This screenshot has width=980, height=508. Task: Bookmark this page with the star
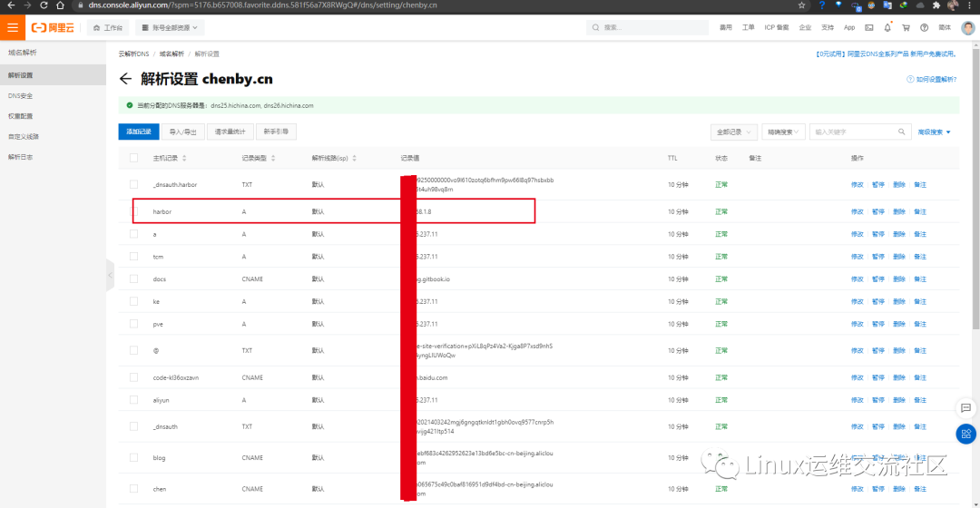[x=802, y=5]
